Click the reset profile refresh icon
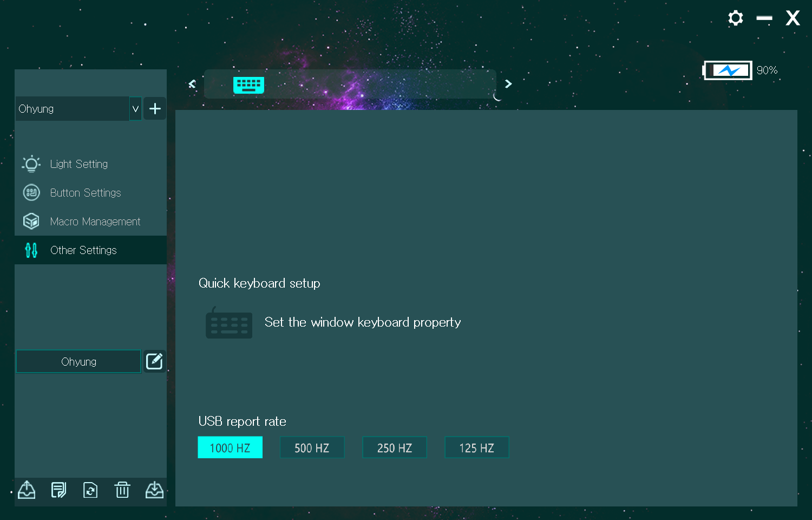812x520 pixels. 90,490
